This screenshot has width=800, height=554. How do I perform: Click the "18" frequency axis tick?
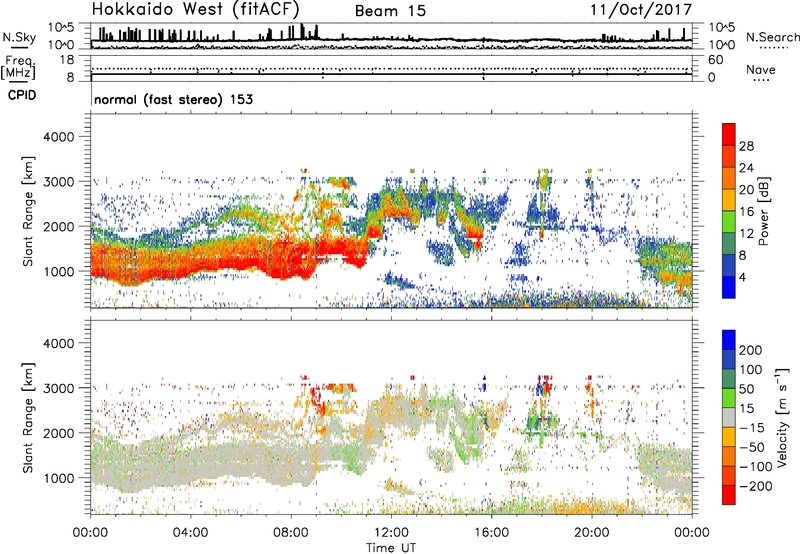67,60
